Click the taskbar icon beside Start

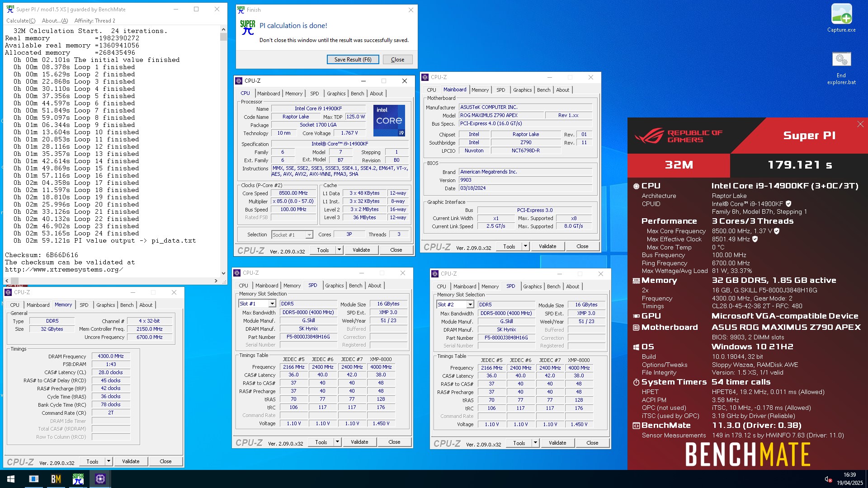tap(34, 479)
